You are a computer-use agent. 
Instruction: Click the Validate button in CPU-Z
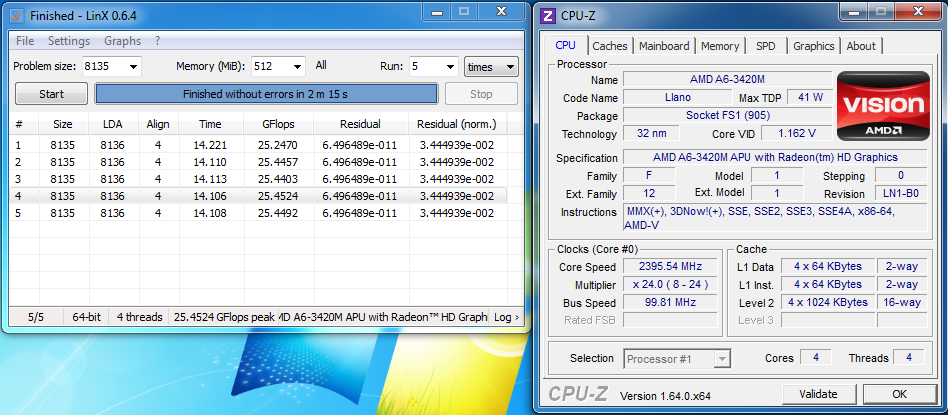click(x=818, y=394)
